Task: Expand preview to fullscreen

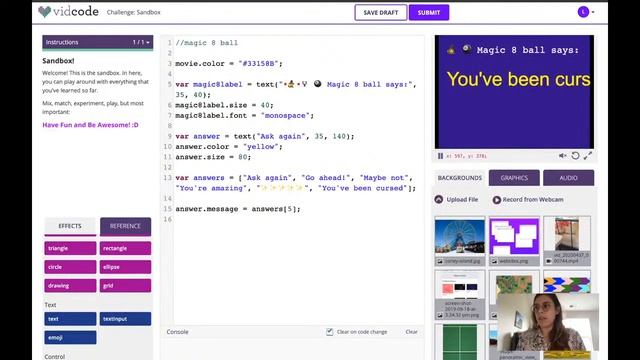Action: [588, 156]
